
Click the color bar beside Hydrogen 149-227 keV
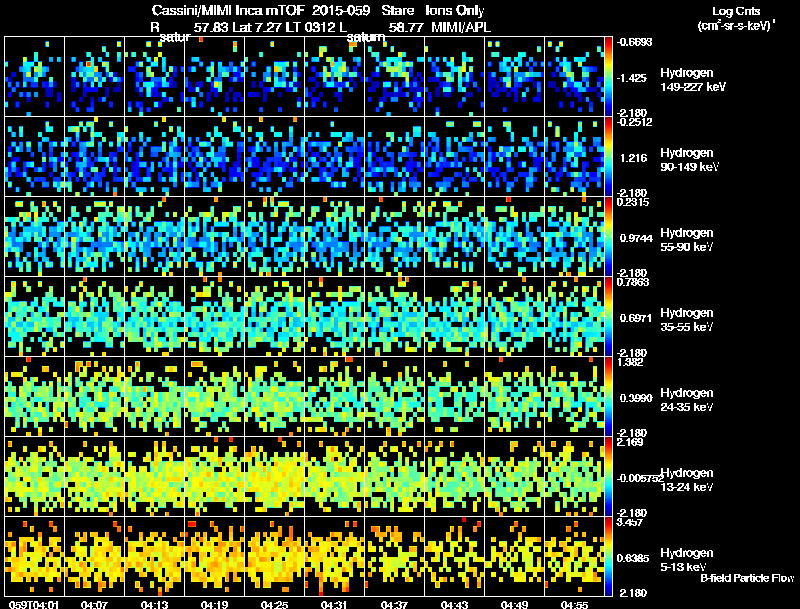(609, 77)
